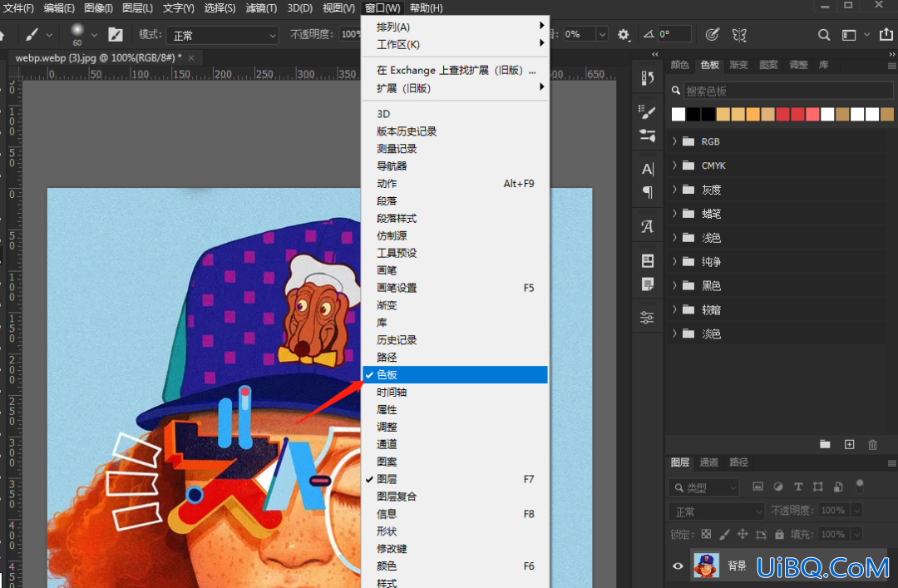
Task: Open 工作区(K) submenu
Action: tap(455, 44)
